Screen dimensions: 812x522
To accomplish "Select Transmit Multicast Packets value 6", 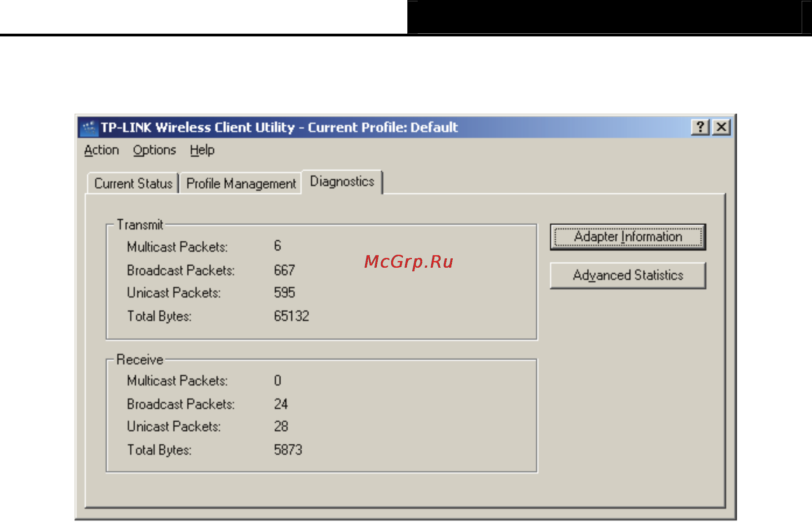I will click(278, 246).
